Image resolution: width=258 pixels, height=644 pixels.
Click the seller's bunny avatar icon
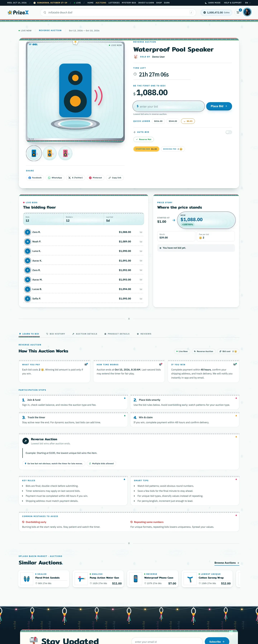pyautogui.click(x=135, y=57)
